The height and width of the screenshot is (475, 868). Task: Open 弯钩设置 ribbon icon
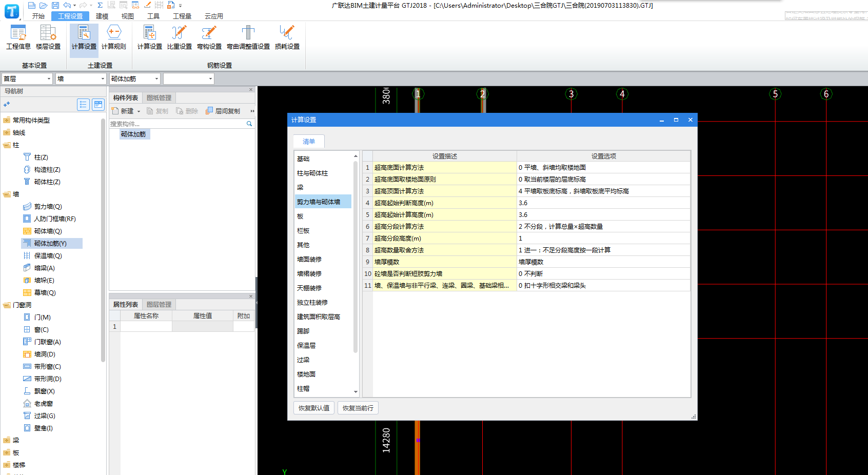209,37
